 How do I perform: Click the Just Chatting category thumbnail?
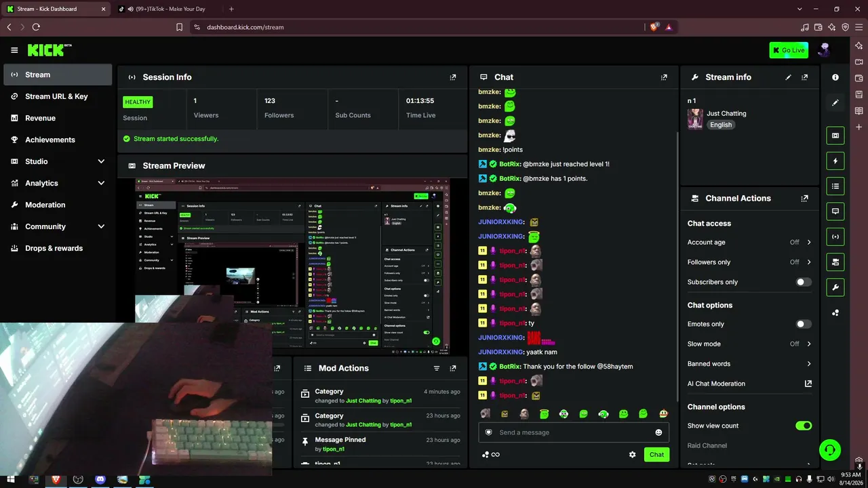695,119
